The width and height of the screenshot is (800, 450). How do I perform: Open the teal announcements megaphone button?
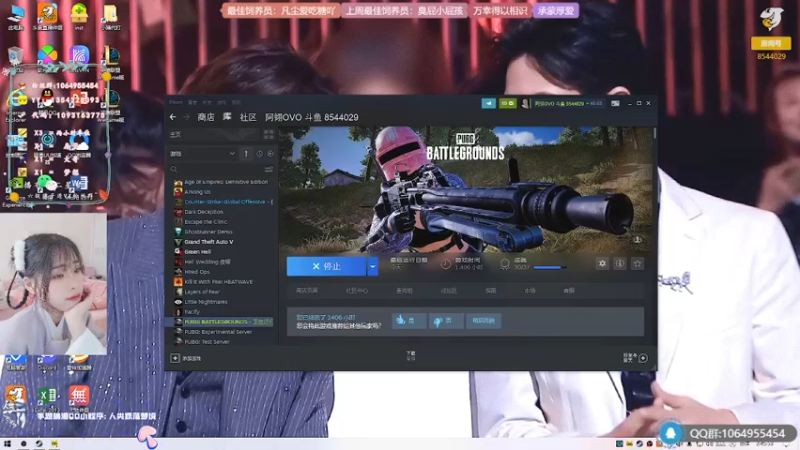(488, 103)
